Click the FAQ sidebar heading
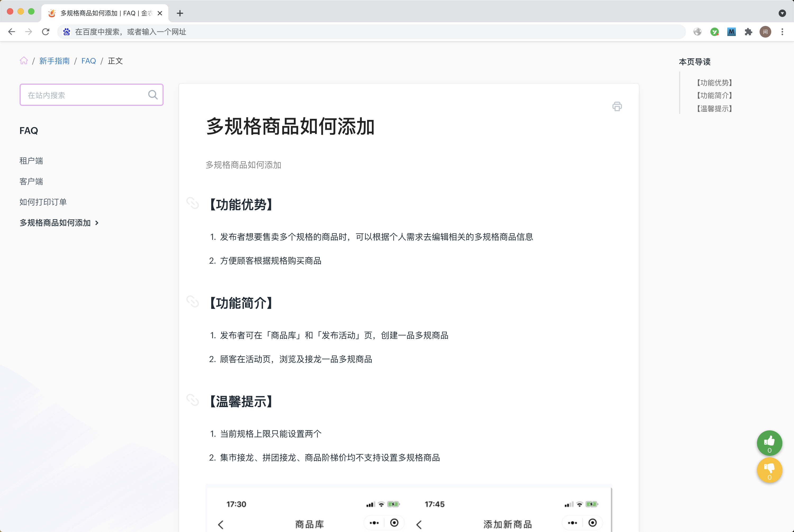Image resolution: width=794 pixels, height=532 pixels. [x=29, y=131]
